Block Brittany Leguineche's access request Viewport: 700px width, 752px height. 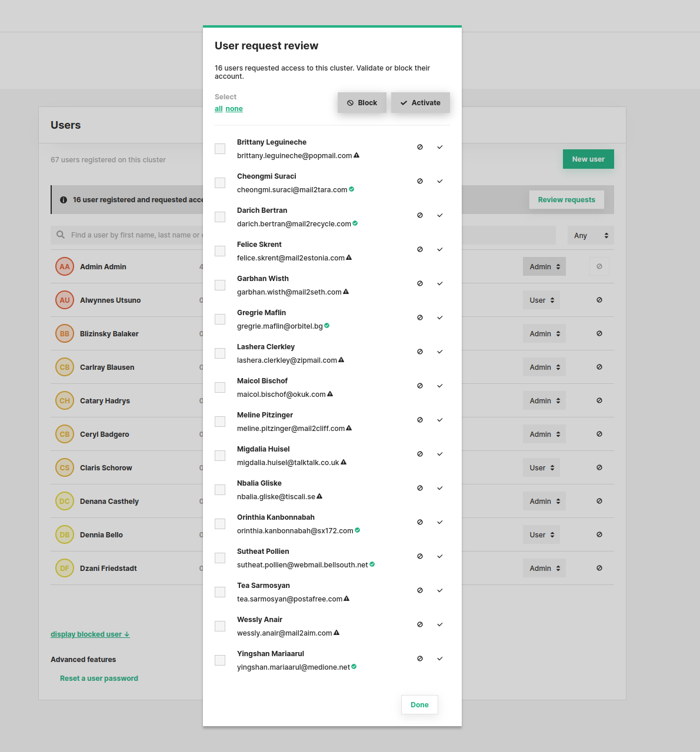pyautogui.click(x=420, y=147)
